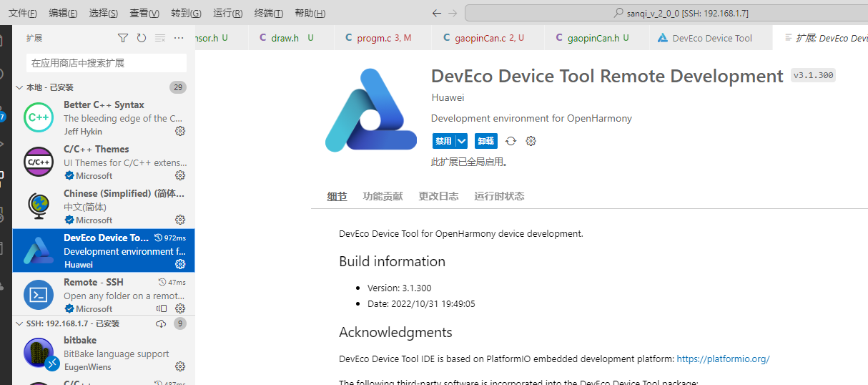Open the 文件(F) menu

[x=23, y=13]
